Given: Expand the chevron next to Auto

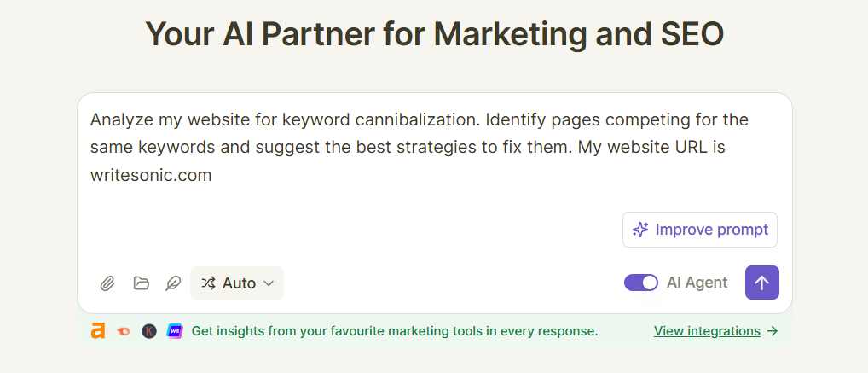Looking at the screenshot, I should (x=269, y=283).
